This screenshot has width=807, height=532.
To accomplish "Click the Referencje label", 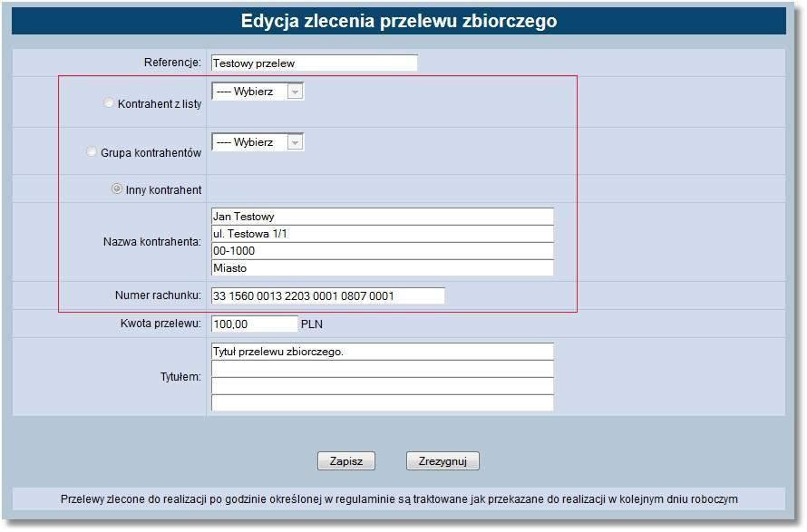I will pos(172,63).
